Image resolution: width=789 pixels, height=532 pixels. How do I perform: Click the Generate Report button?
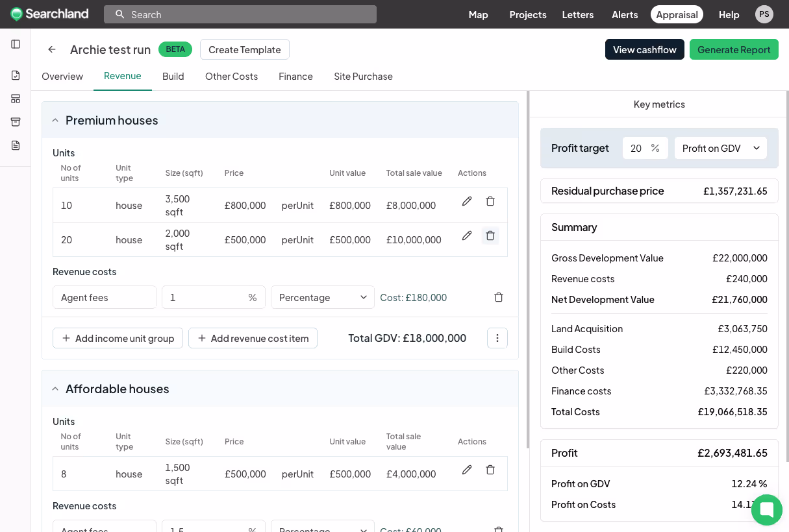point(734,49)
